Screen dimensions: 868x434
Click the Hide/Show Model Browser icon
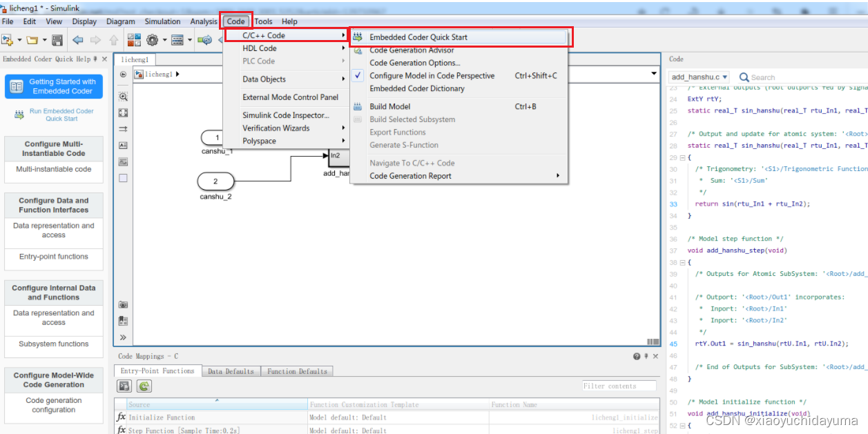tap(123, 74)
